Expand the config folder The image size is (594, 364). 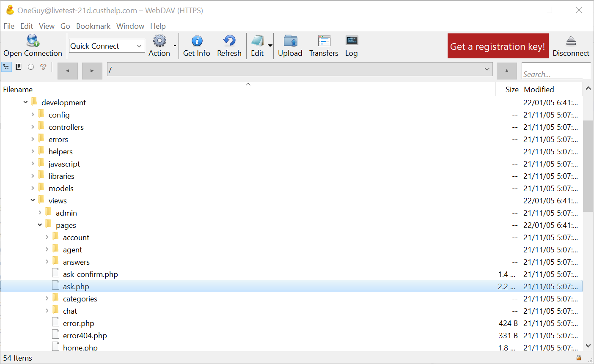click(x=33, y=115)
